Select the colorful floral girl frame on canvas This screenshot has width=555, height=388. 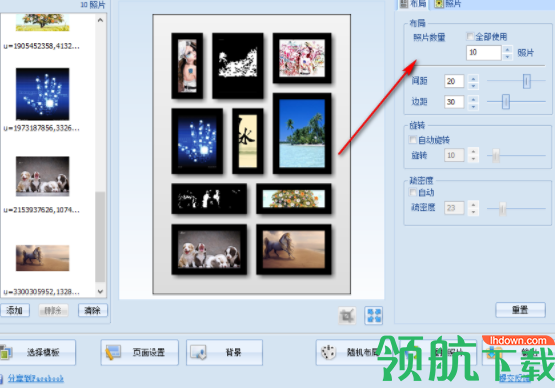pos(302,58)
